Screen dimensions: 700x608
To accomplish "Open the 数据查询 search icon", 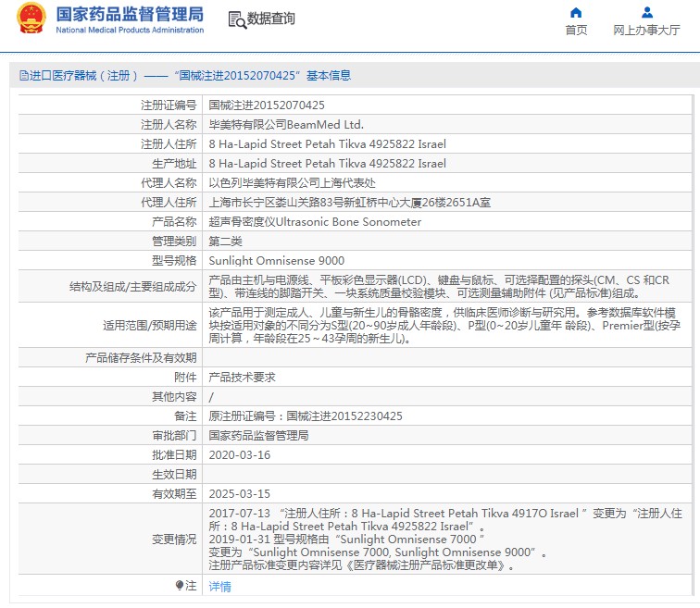I will (237, 20).
